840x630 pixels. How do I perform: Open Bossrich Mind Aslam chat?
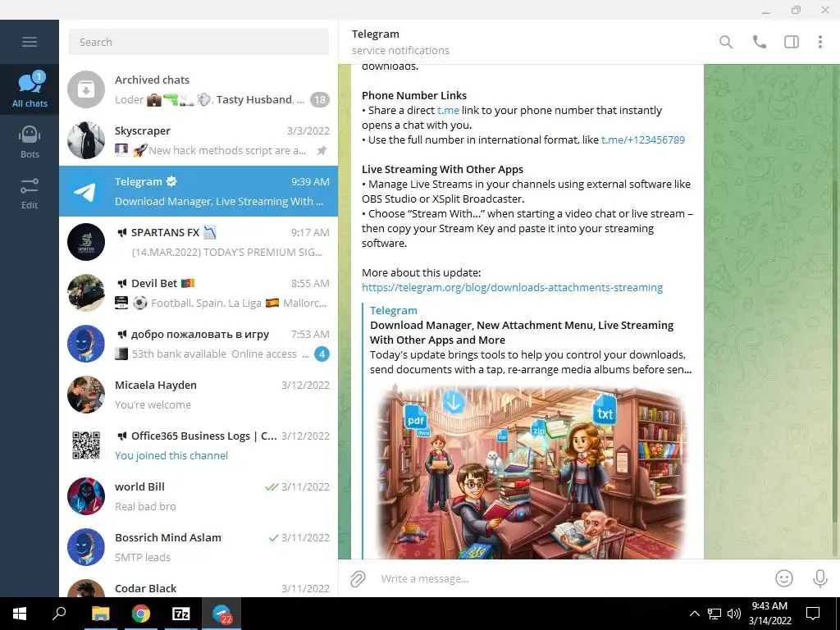tap(199, 547)
